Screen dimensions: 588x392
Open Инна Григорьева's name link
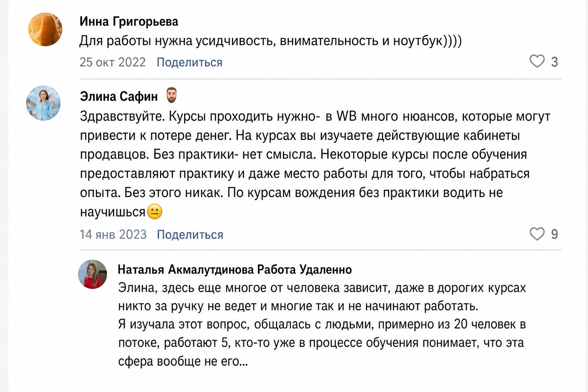pyautogui.click(x=129, y=21)
